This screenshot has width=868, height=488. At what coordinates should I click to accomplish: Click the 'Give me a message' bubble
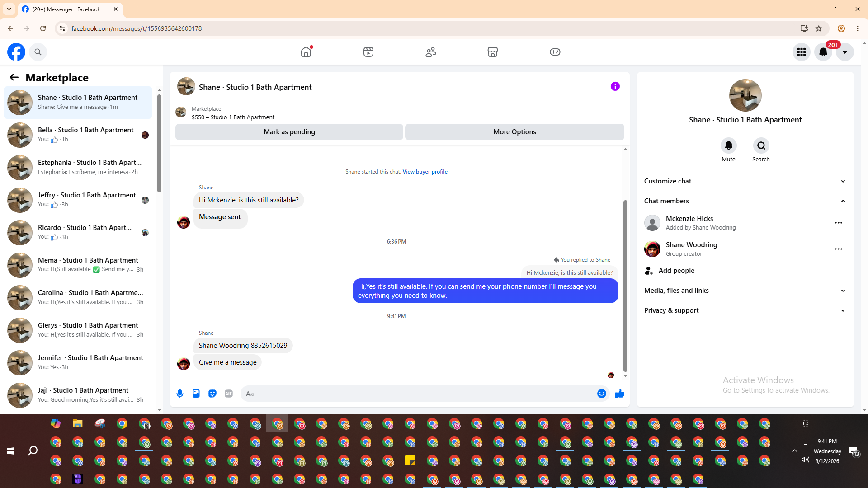tap(228, 362)
